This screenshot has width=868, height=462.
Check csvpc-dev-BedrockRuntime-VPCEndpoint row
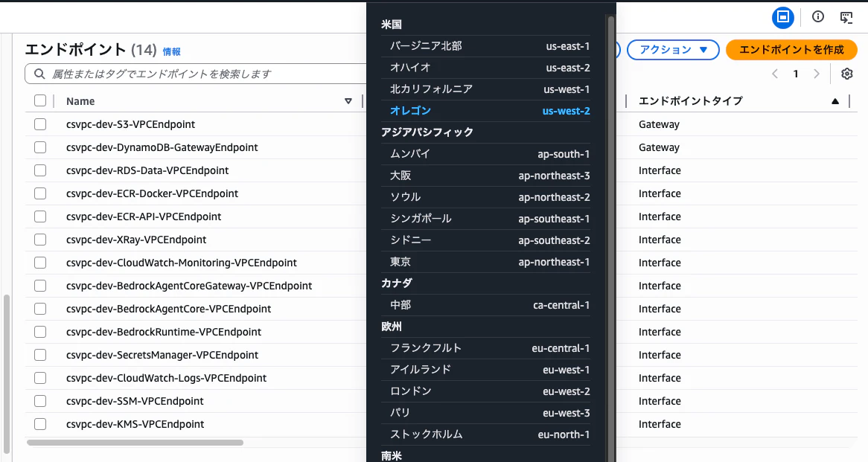pos(40,331)
